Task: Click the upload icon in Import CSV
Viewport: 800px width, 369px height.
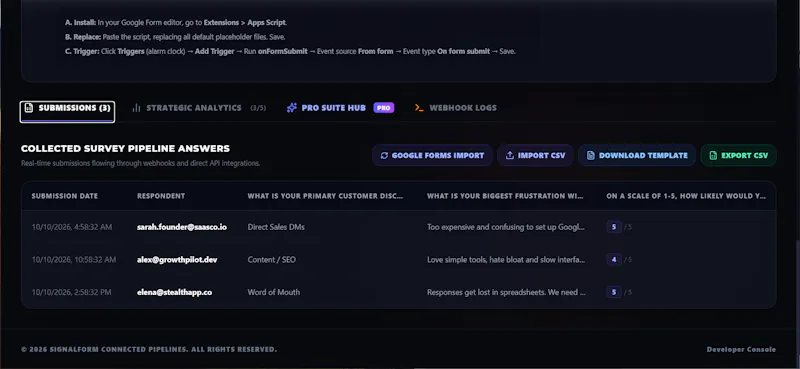Action: [x=509, y=156]
